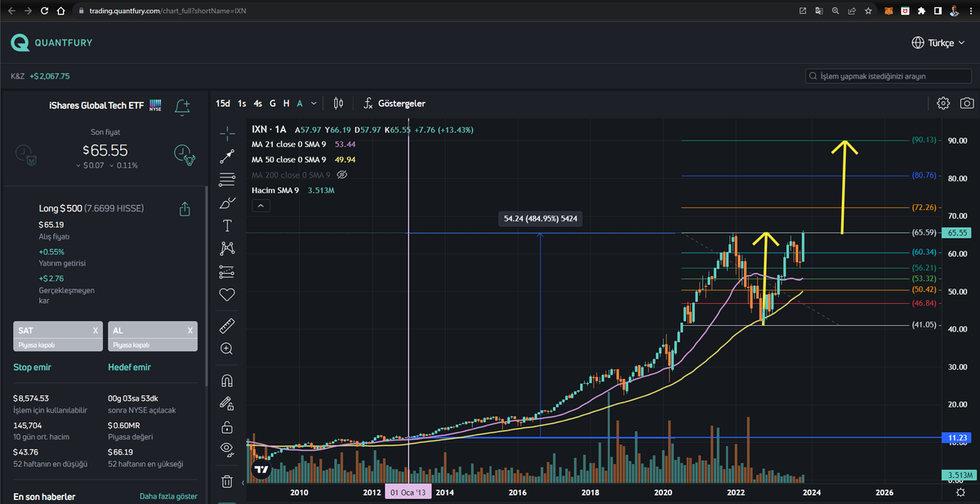Image resolution: width=980 pixels, height=504 pixels.
Task: Click the trash remove drawings icon
Action: (227, 481)
